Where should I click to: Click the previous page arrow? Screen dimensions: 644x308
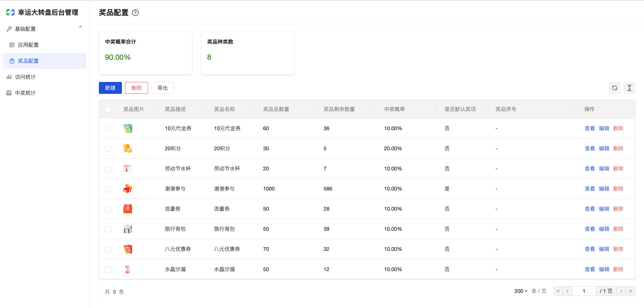(568, 291)
